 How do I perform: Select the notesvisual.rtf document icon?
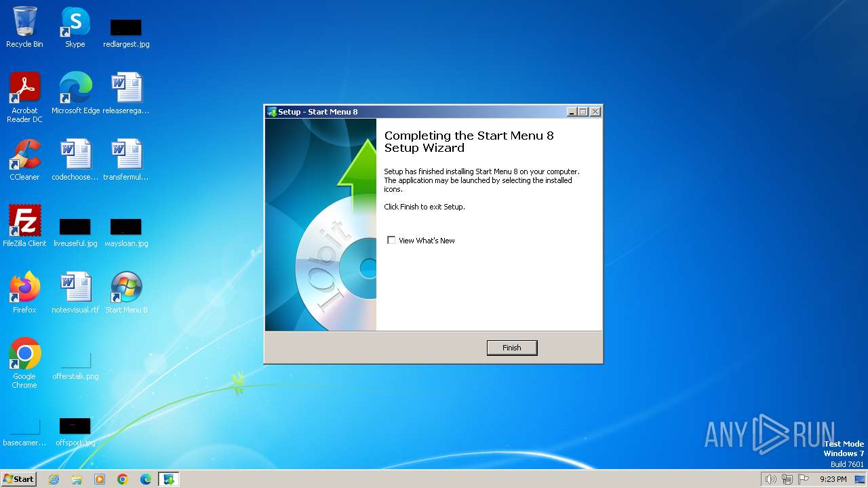coord(75,293)
